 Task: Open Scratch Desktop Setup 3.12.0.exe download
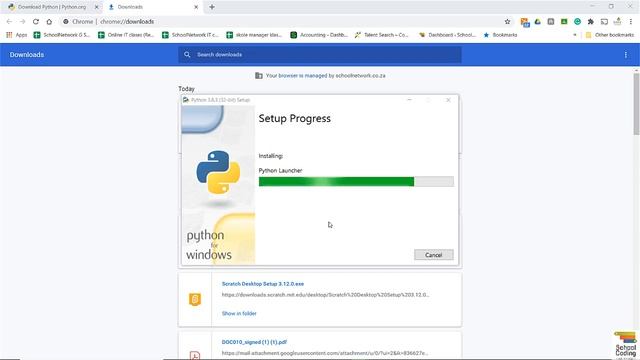[x=263, y=284]
